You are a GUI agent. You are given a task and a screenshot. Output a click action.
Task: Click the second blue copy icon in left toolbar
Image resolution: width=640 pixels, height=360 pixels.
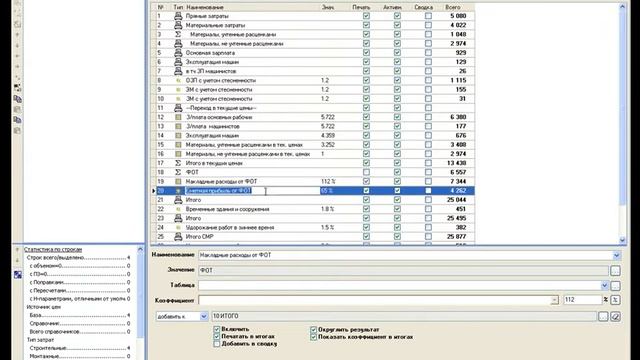17,120
